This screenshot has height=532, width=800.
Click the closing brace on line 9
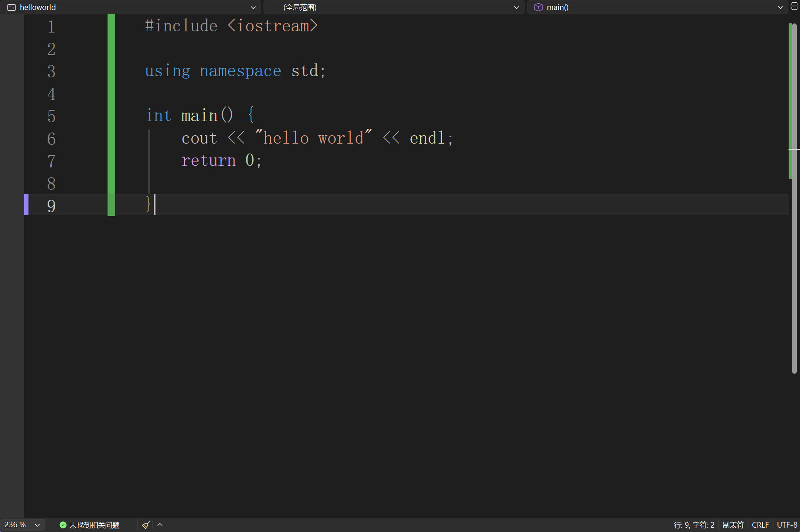pos(148,205)
